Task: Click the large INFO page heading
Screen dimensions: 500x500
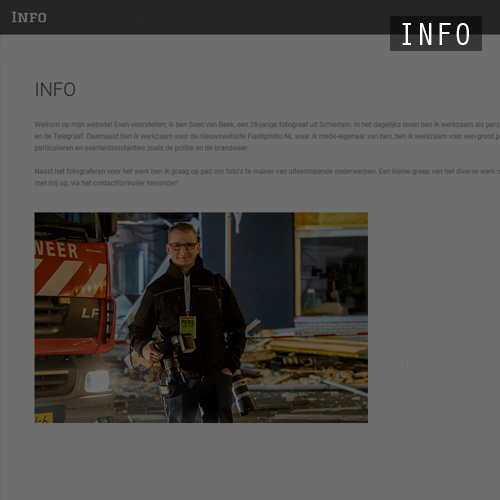Action: coord(55,90)
